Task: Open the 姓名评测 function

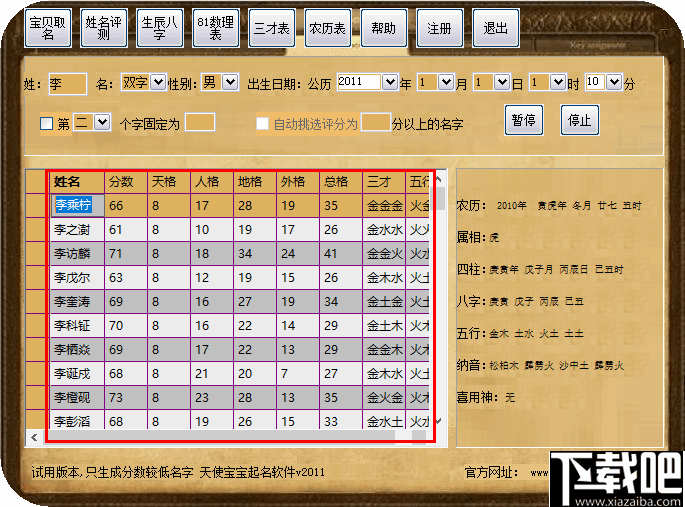Action: click(104, 28)
